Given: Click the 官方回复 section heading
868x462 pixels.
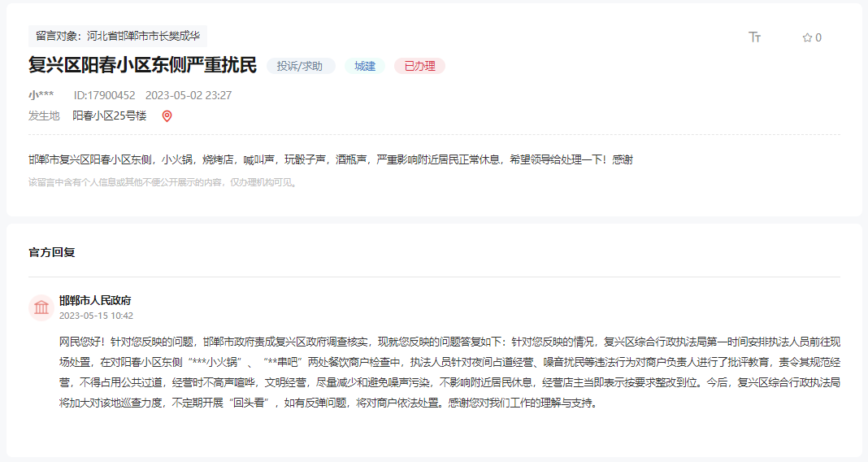Looking at the screenshot, I should (52, 252).
